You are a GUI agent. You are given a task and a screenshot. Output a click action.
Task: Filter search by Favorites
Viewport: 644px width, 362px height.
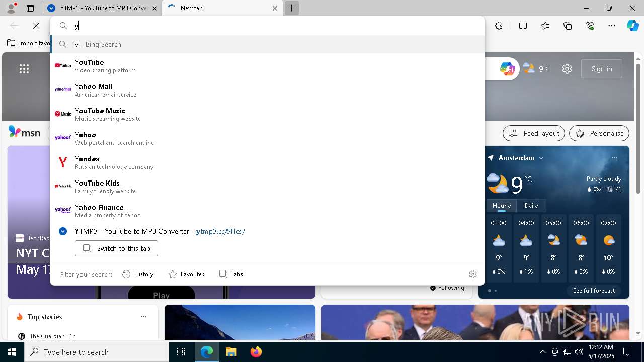pyautogui.click(x=186, y=274)
